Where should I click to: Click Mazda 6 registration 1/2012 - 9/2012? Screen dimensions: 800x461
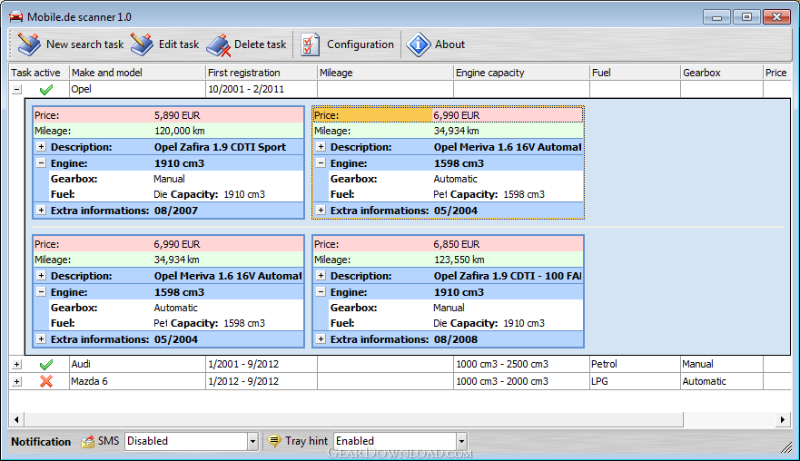click(243, 381)
